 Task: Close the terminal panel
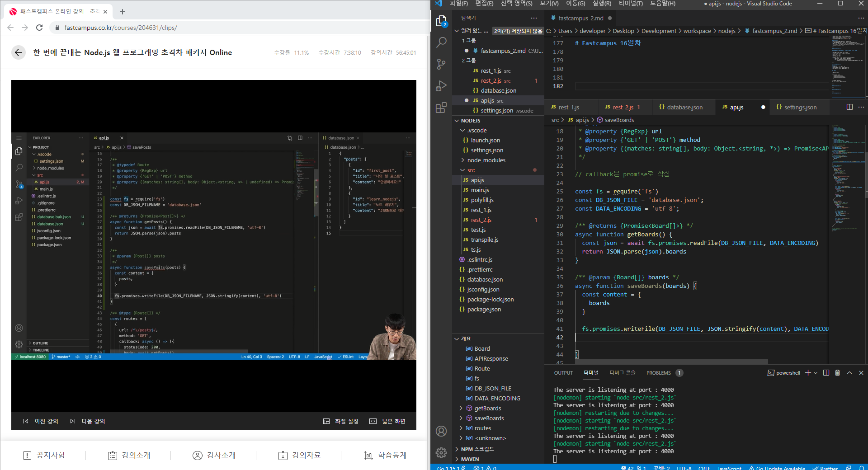tap(861, 373)
